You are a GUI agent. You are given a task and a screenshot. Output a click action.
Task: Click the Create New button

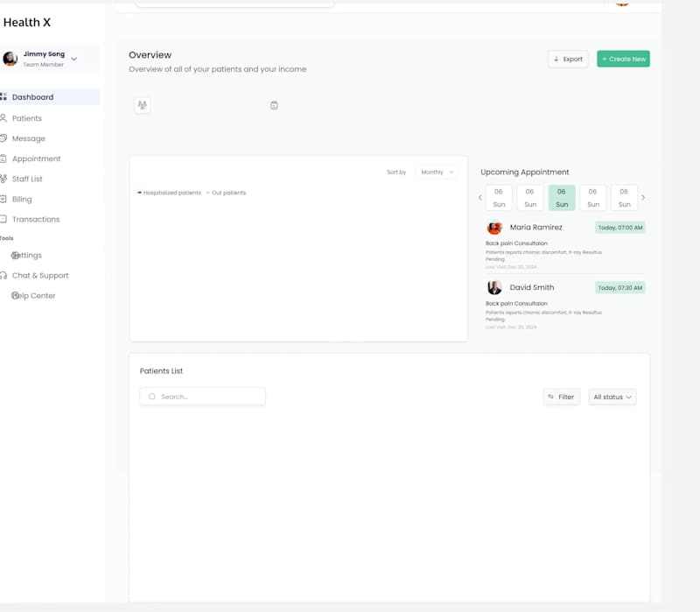(623, 59)
